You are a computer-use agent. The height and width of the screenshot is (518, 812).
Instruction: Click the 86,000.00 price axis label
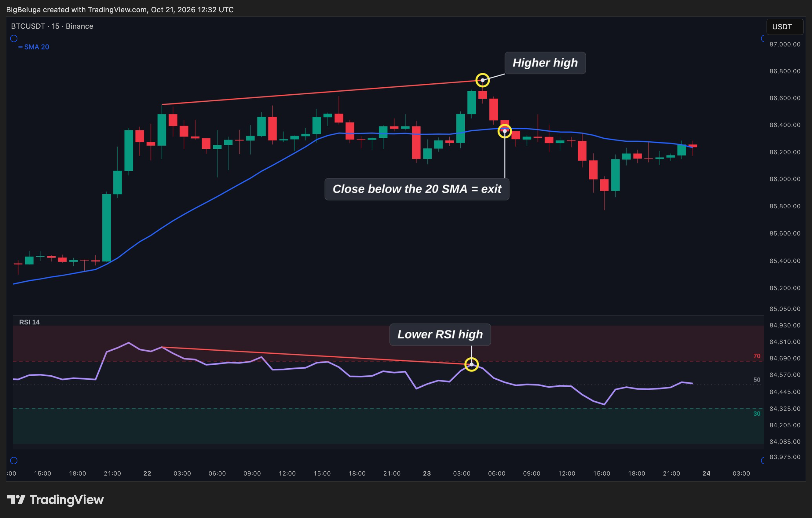[x=785, y=179]
